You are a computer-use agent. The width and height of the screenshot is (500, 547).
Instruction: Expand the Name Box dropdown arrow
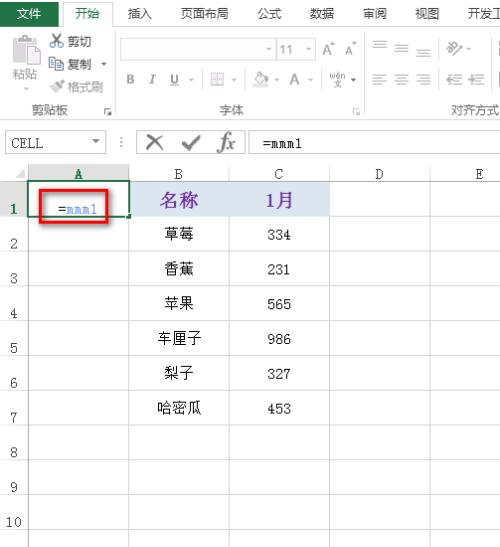96,141
